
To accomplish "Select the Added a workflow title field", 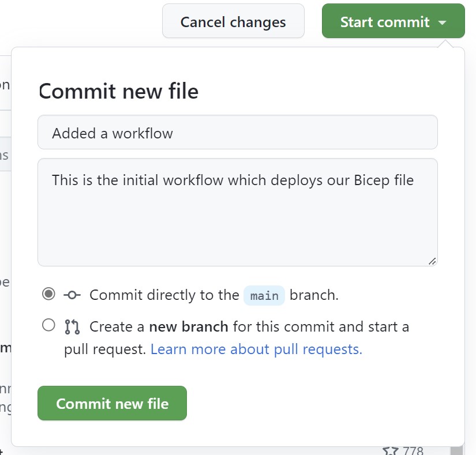I will click(x=238, y=133).
